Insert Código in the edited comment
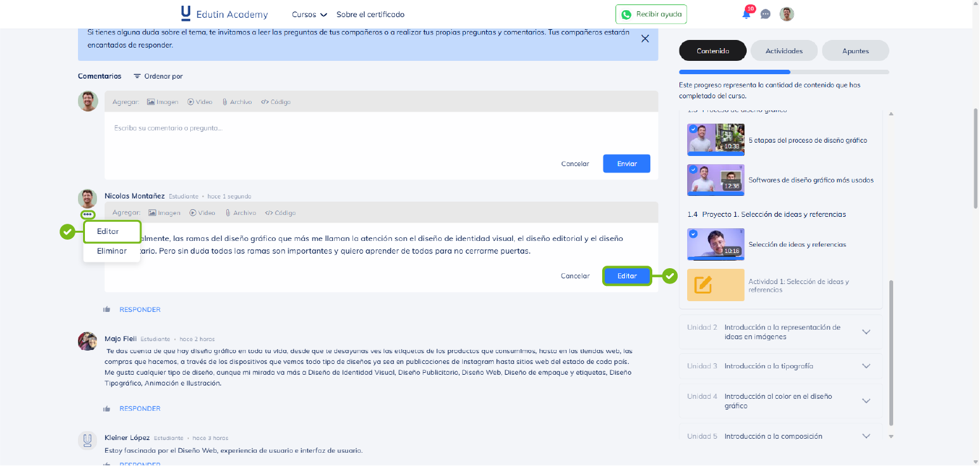 [280, 213]
